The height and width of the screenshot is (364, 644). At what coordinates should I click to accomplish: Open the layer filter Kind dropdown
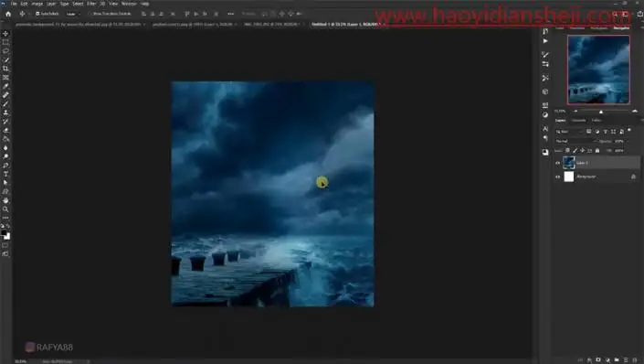[x=569, y=132]
